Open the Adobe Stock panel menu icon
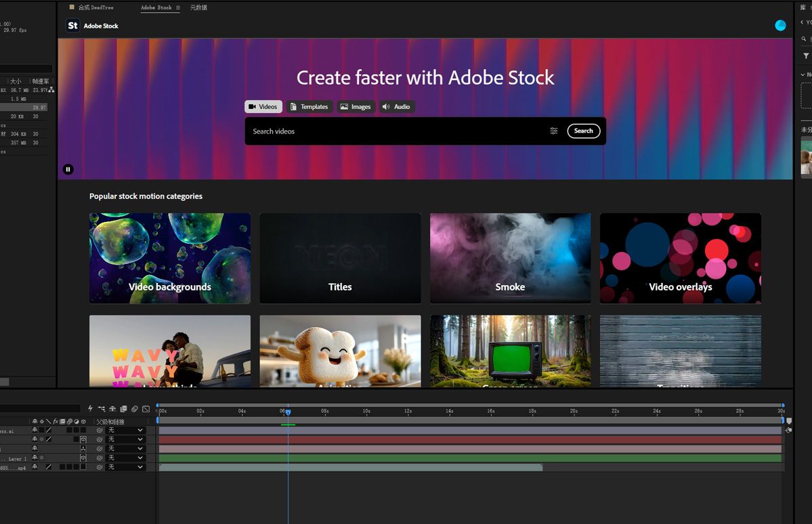This screenshot has width=812, height=524. [x=177, y=7]
